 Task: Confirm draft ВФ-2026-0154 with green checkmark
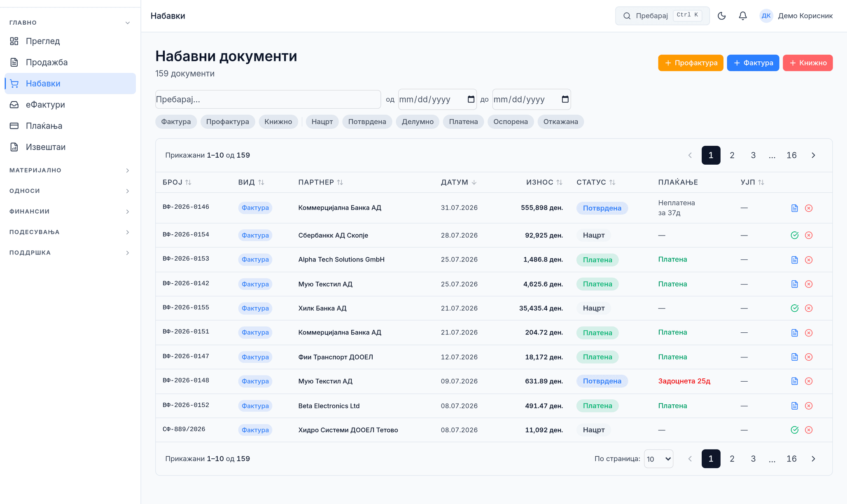pos(795,235)
